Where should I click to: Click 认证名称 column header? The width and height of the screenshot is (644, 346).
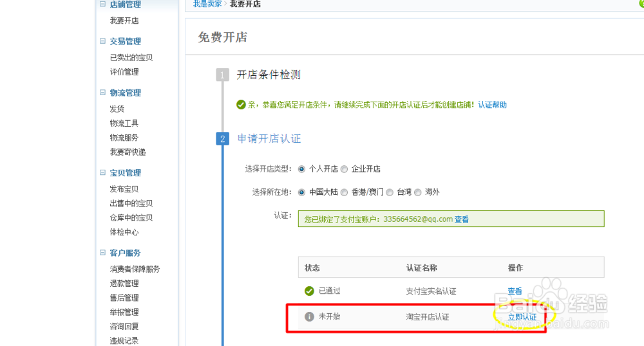(x=421, y=268)
